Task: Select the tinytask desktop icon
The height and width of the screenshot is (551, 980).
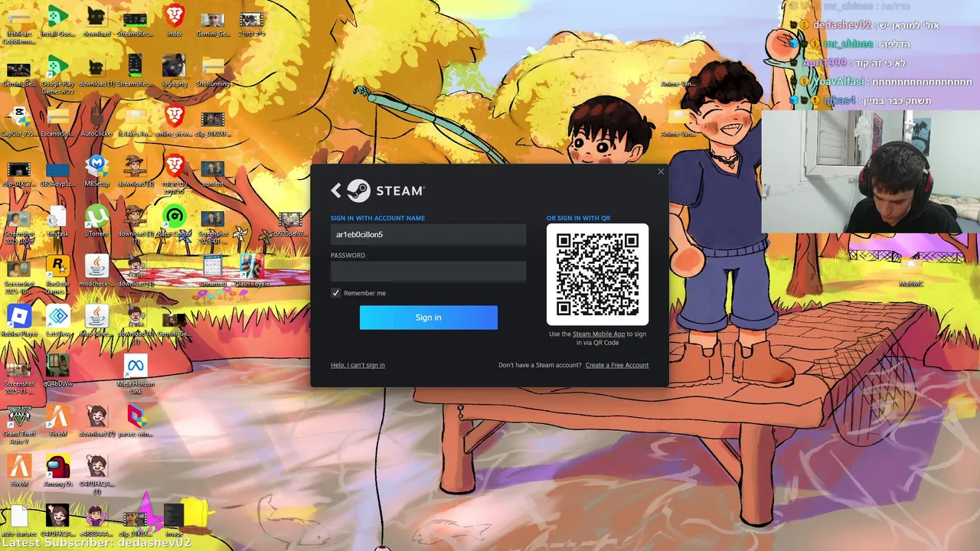Action: tap(57, 220)
